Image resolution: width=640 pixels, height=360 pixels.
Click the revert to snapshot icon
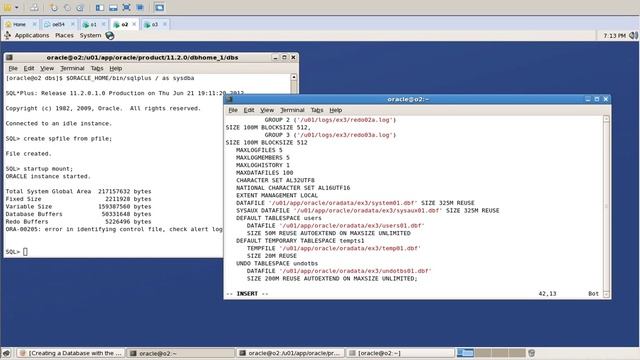pyautogui.click(x=67, y=7)
